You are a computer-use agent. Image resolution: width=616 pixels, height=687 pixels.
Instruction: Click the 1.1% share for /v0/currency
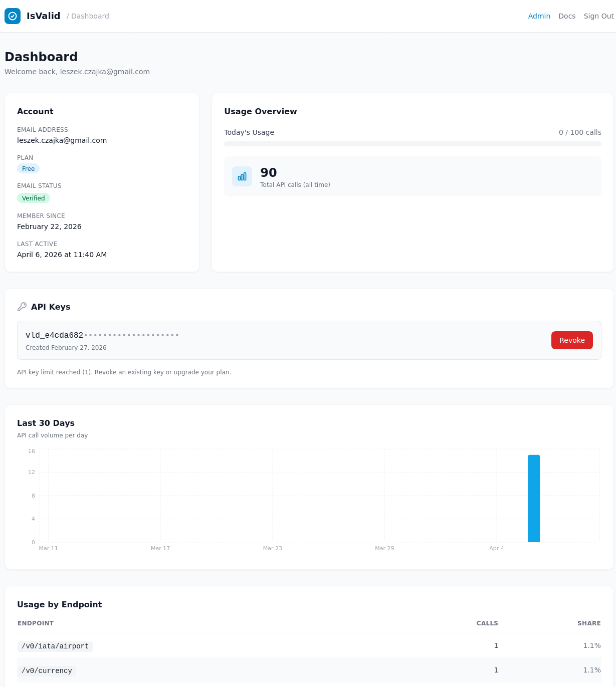592,670
